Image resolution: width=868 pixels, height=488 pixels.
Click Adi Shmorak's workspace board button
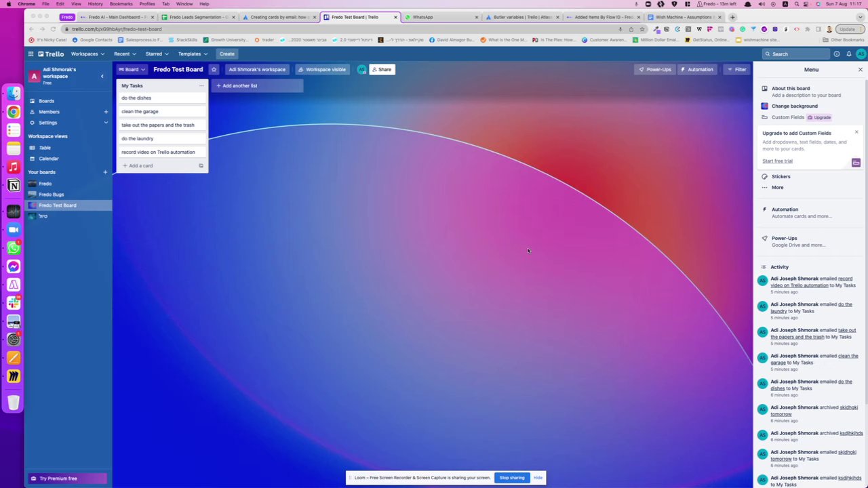point(257,69)
